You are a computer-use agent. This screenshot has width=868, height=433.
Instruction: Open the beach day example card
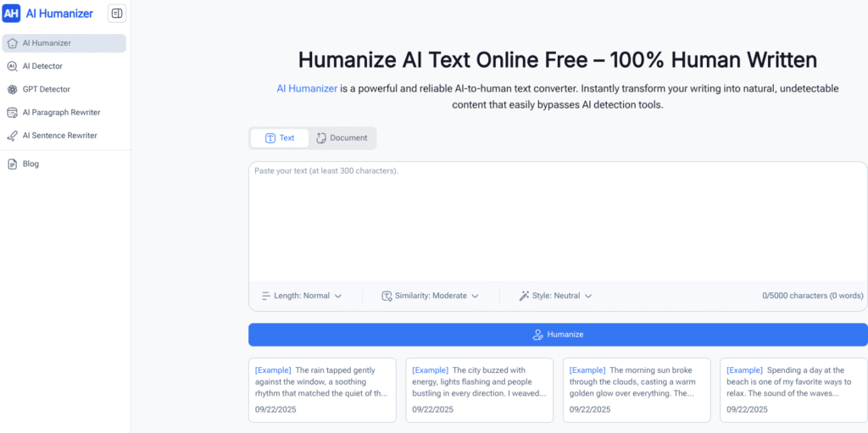click(793, 390)
